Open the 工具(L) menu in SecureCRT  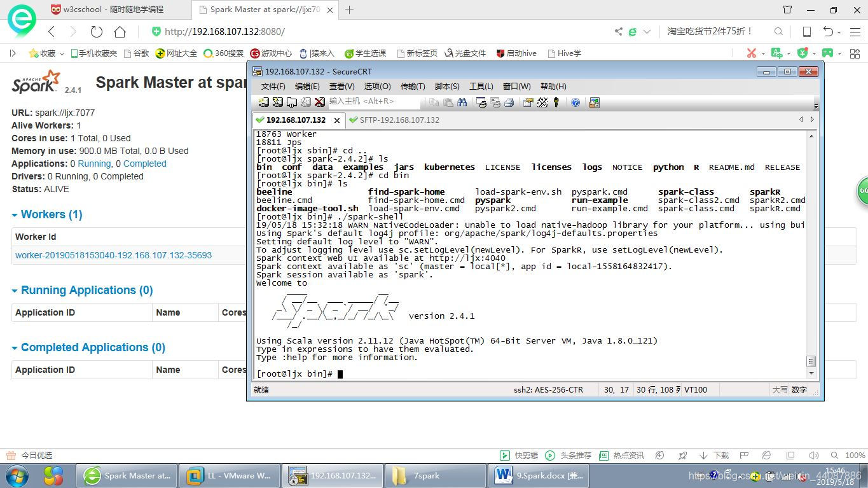point(481,87)
